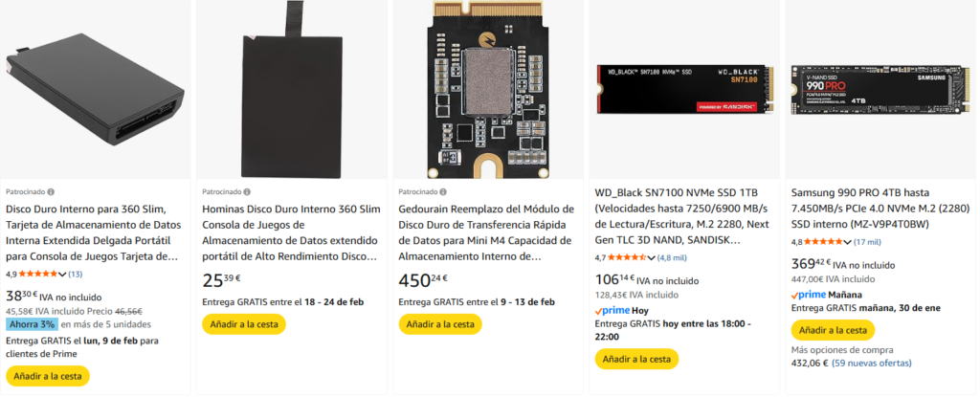
Task: Add WD_Black SN7100 SSD to basket
Action: coord(635,359)
